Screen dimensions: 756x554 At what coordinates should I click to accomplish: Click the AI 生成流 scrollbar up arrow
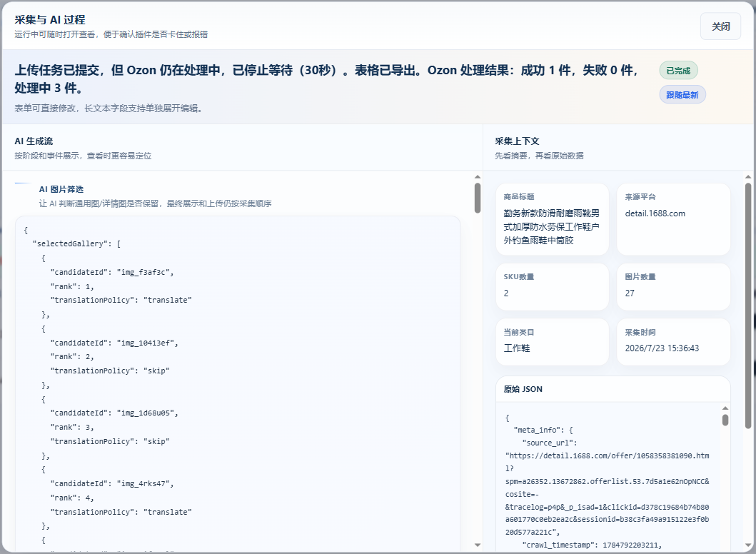478,177
